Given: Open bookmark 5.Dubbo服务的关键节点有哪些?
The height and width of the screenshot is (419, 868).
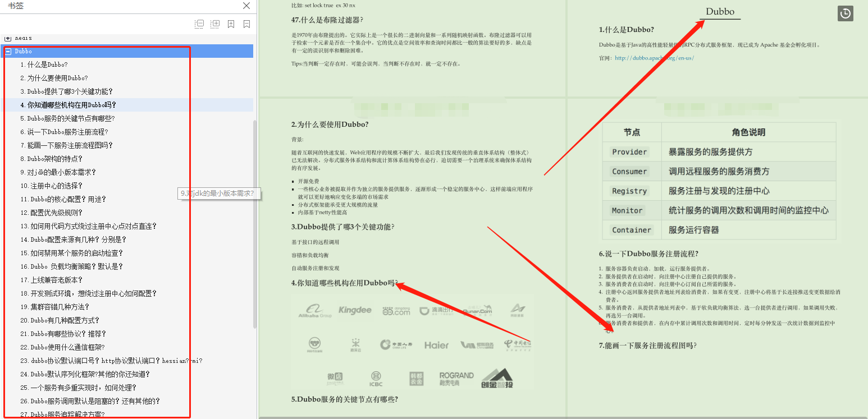Looking at the screenshot, I should pos(67,118).
